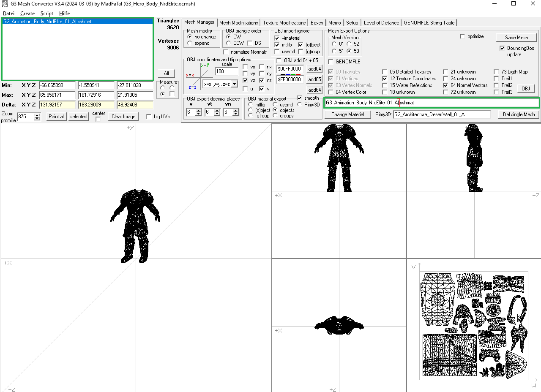The height and width of the screenshot is (392, 541).
Task: Open the x=x, y=y, z=z dropdown
Action: (x=235, y=84)
